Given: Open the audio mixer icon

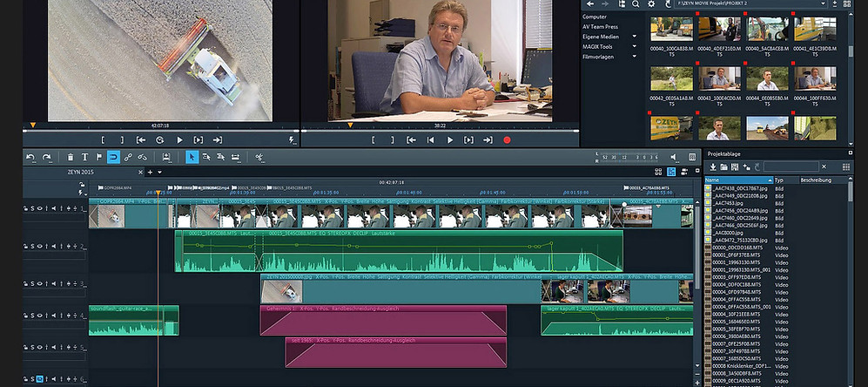Looking at the screenshot, I should tap(692, 158).
